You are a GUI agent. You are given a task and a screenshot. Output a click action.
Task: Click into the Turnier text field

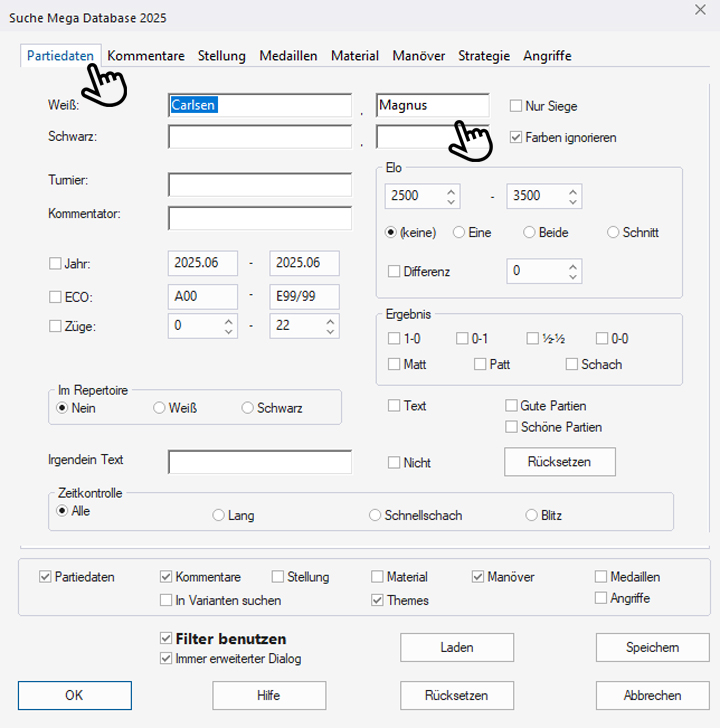pos(260,185)
